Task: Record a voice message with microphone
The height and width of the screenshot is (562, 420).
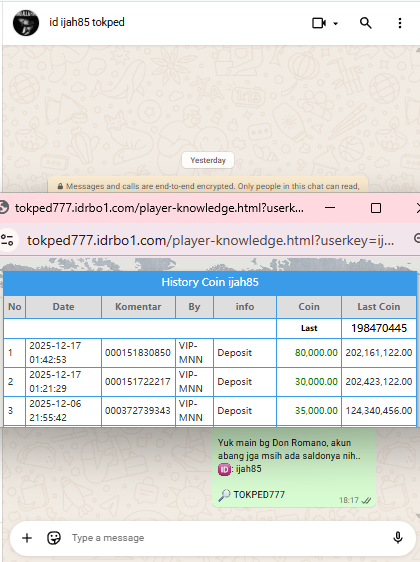Action: 398,538
